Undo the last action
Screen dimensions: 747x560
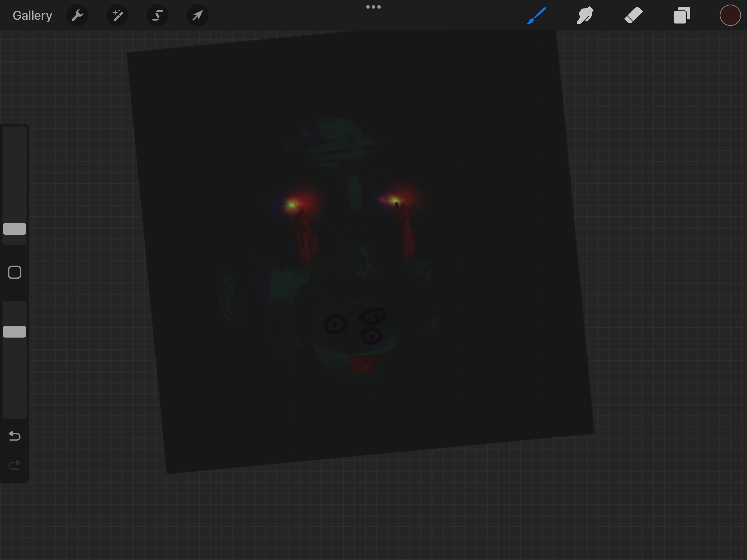(15, 436)
